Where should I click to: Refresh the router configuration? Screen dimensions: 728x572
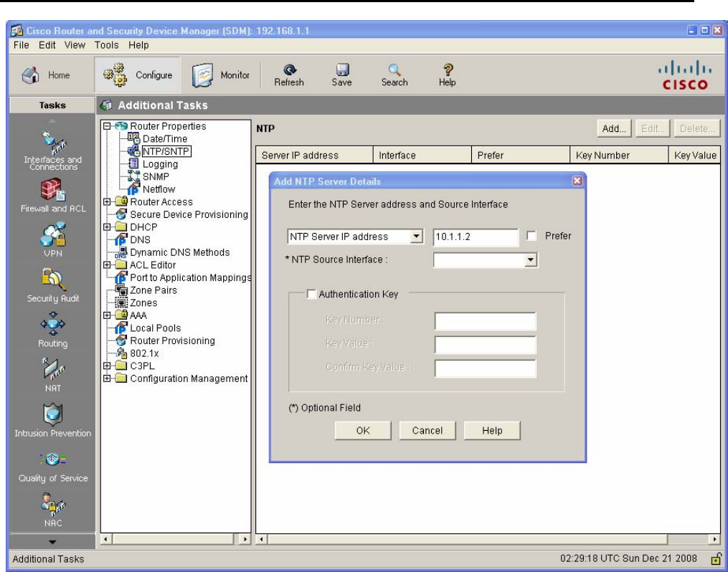[289, 75]
